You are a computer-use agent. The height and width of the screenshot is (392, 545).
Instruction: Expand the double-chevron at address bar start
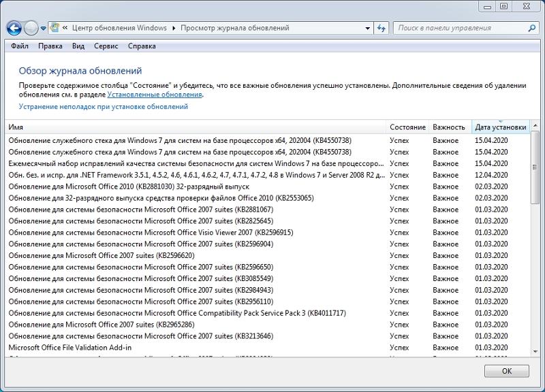pyautogui.click(x=65, y=28)
